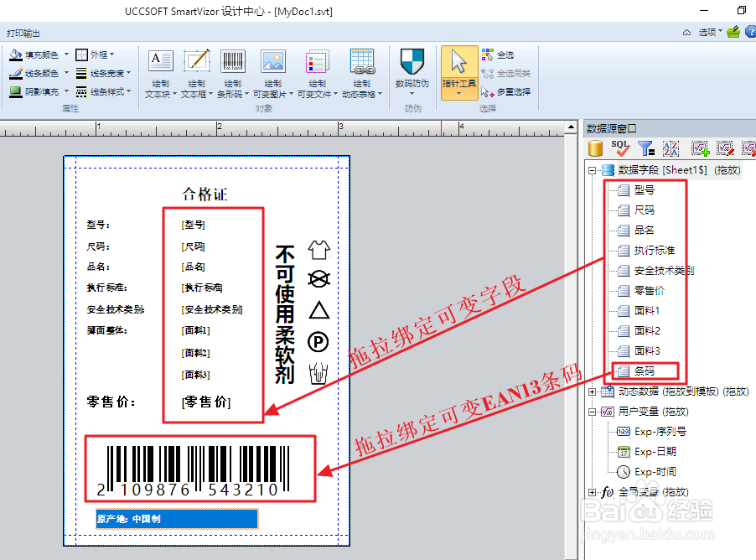Screen dimensions: 756x560
Task: Select the draw text block (绘制文本块) tool
Action: [161, 74]
